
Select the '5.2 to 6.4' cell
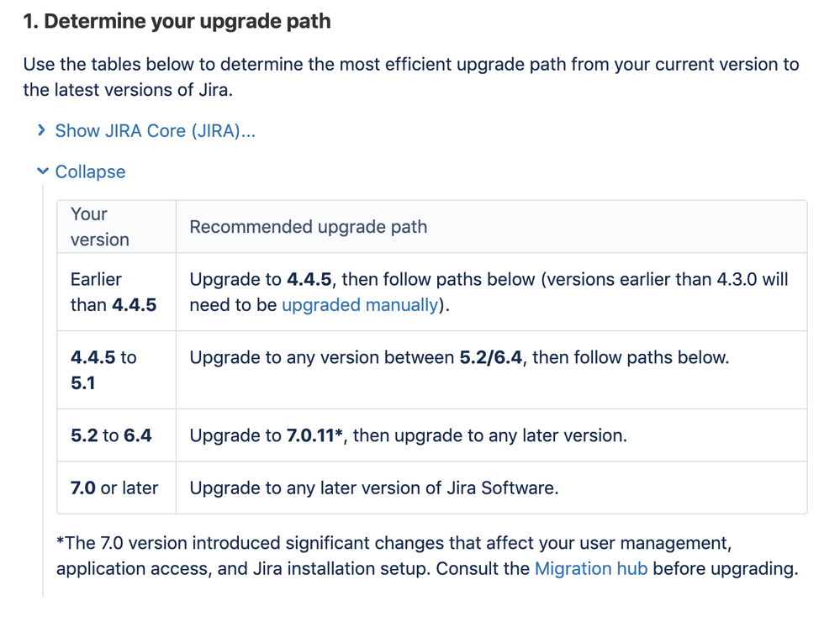pos(117,435)
